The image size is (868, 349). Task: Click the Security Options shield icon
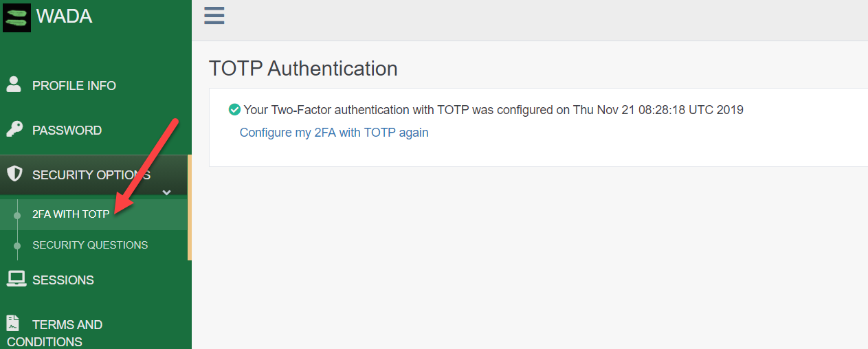(x=14, y=174)
